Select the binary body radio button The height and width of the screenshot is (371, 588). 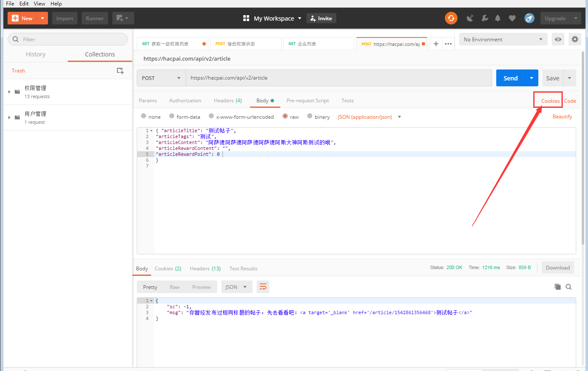pos(310,116)
